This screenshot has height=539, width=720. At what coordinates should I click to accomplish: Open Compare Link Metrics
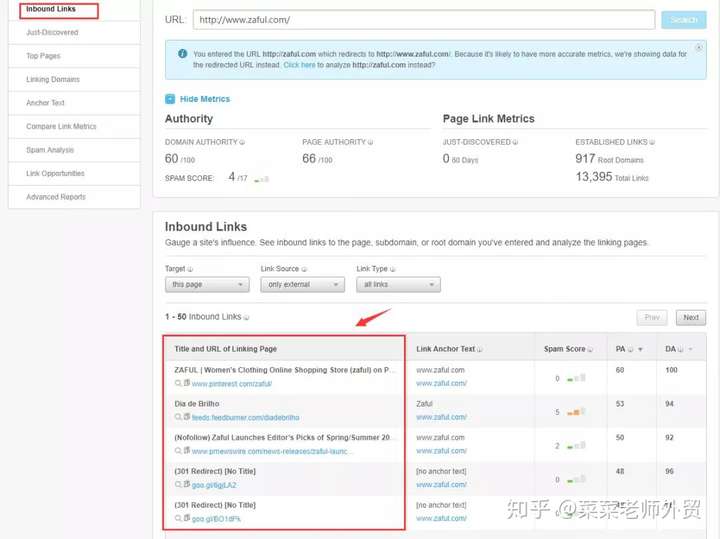click(61, 126)
